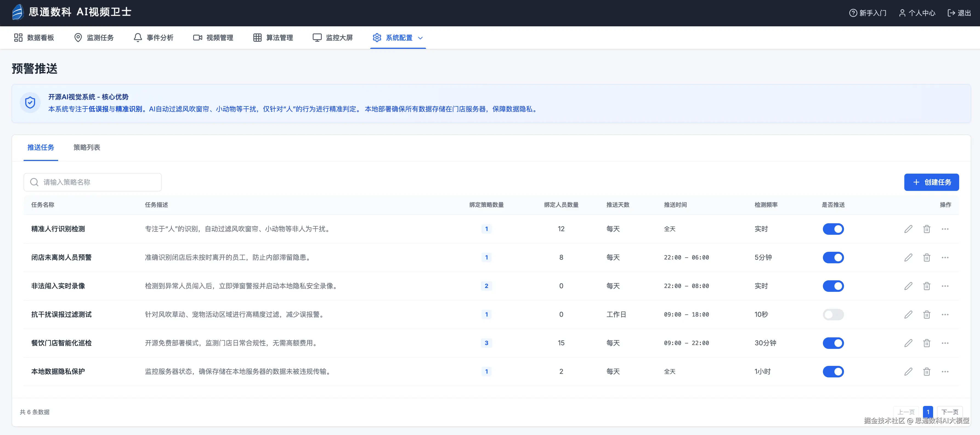
Task: Click the shield icon in info banner
Action: 30,103
